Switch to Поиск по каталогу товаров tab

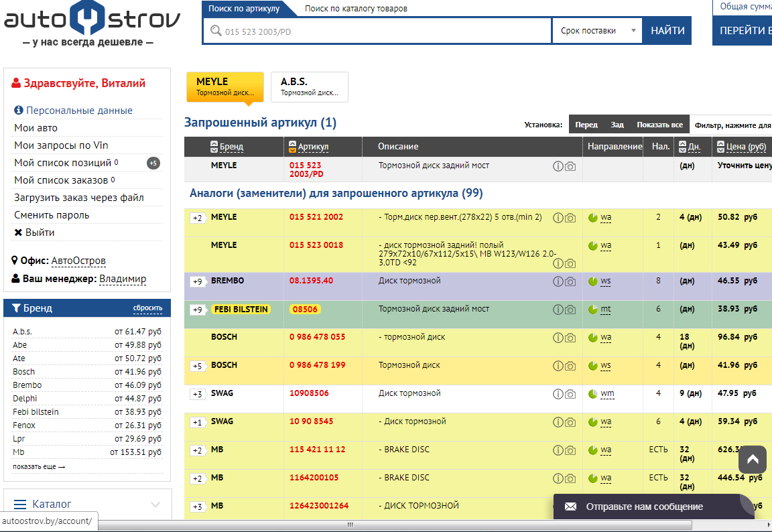pos(356,8)
